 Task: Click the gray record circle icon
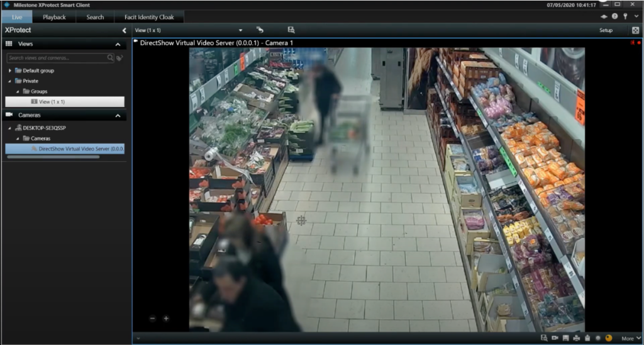pos(598,338)
